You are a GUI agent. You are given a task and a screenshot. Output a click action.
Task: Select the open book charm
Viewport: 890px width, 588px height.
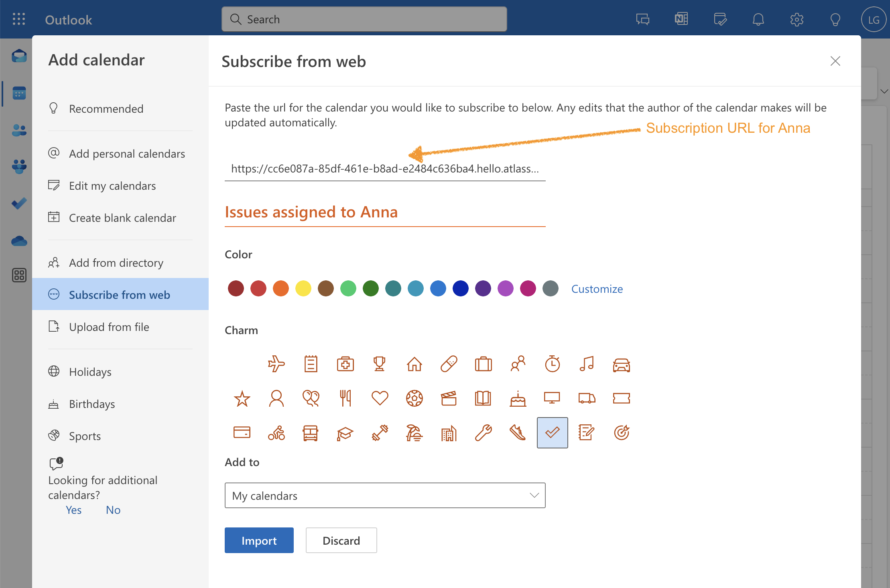pyautogui.click(x=483, y=398)
